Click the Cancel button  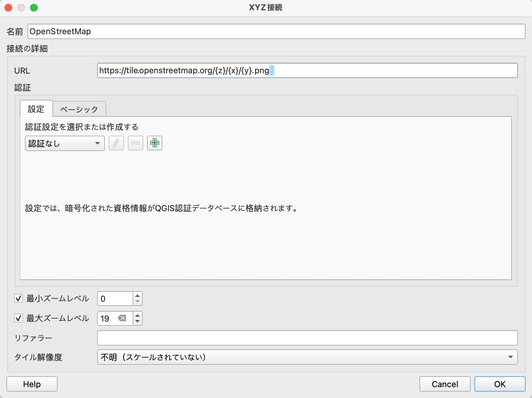point(445,384)
